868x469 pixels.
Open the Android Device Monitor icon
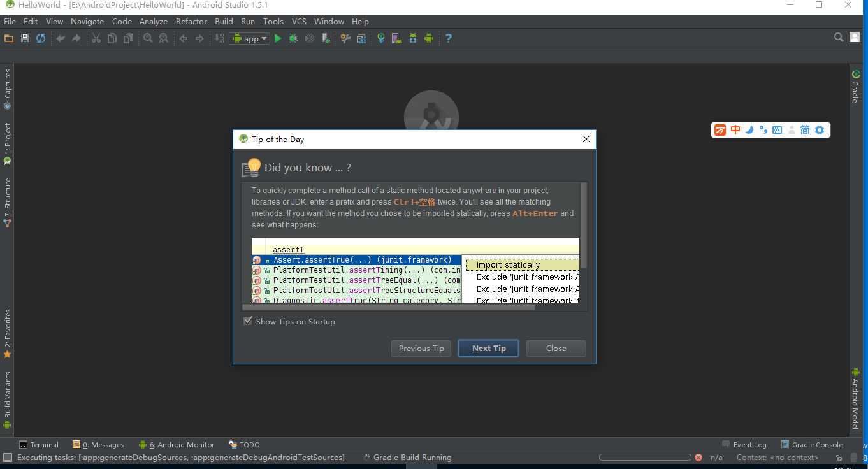coord(429,38)
